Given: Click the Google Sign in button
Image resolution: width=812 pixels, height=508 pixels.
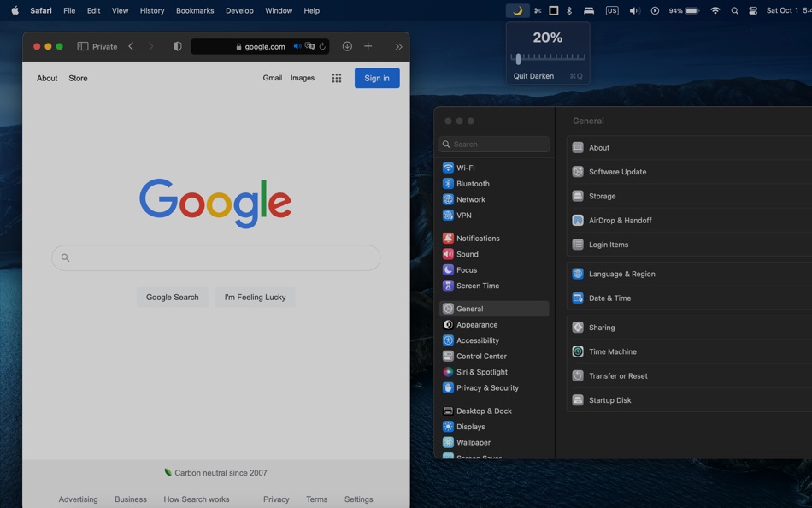Looking at the screenshot, I should (377, 78).
